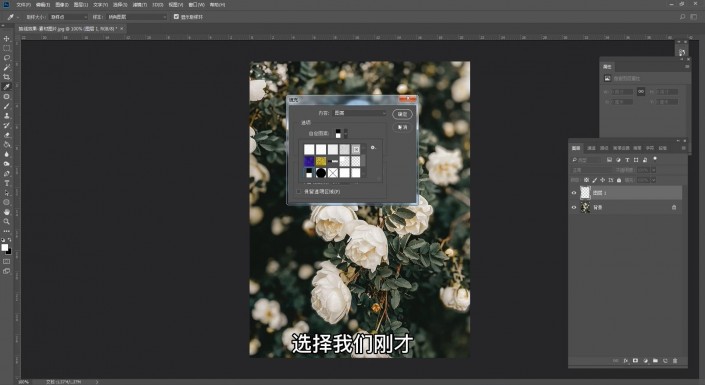Click the adjustment layer filter icon
Viewport: 705px width, 385px height.
[x=618, y=160]
